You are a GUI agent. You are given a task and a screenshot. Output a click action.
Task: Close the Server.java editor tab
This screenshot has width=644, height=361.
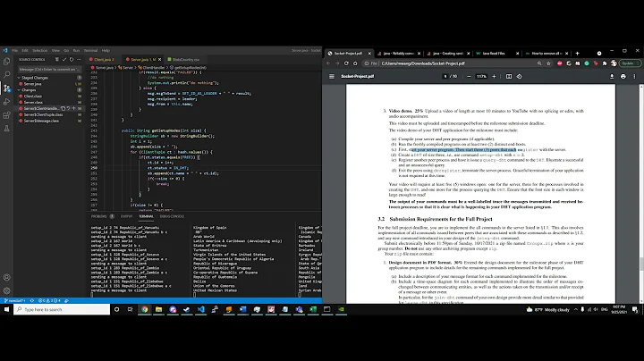(x=160, y=60)
